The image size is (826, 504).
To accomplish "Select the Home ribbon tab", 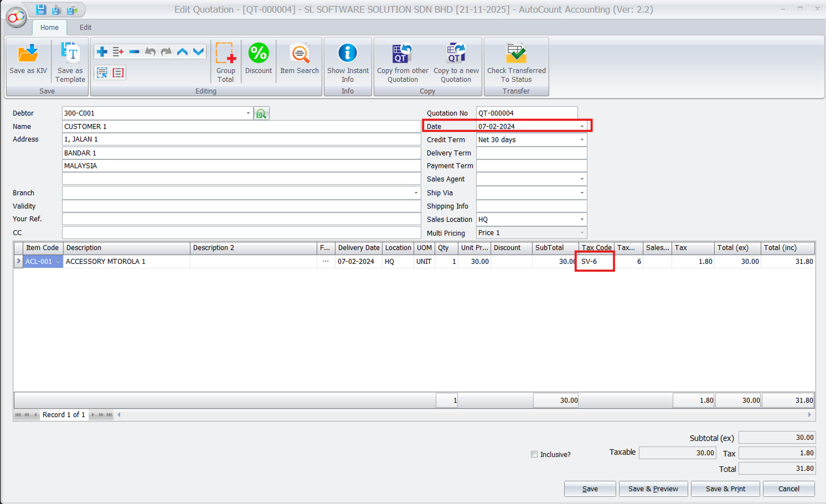I will (49, 27).
